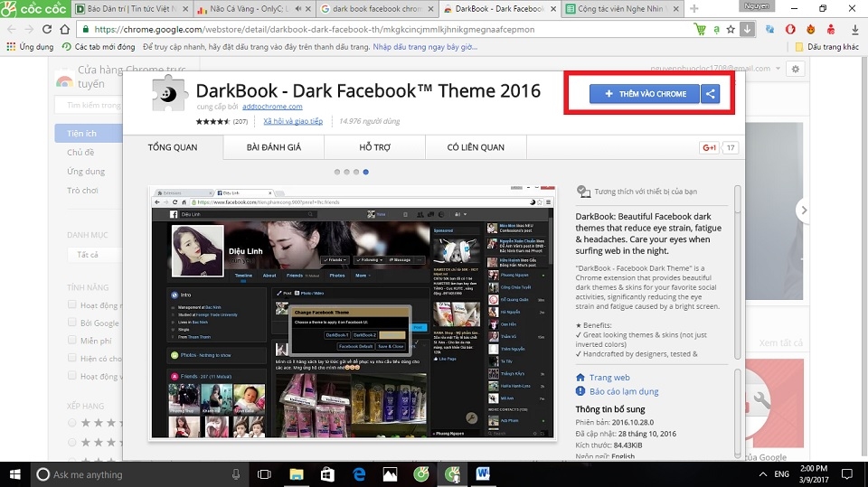
Task: Select 'Trò chơi' in store sidebar
Action: [x=82, y=191]
